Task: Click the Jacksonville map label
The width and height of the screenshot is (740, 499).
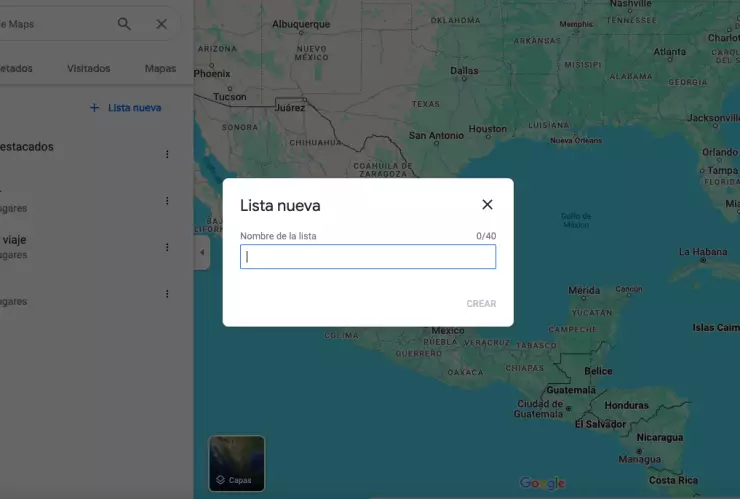Action: click(x=713, y=118)
